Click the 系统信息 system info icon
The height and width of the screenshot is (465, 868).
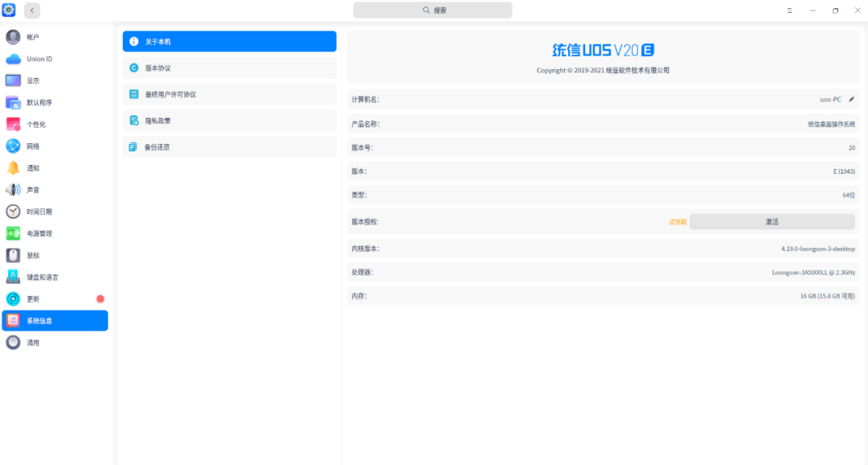13,320
